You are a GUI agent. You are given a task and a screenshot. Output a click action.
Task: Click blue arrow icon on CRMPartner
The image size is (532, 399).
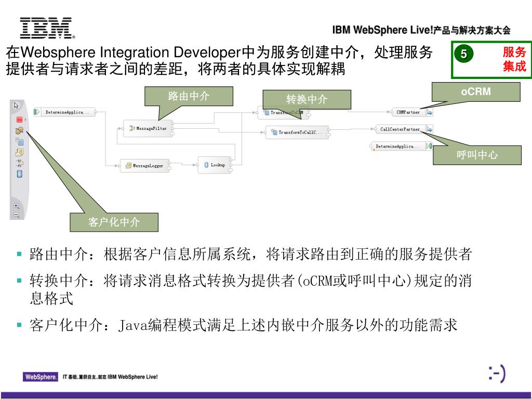[x=430, y=112]
